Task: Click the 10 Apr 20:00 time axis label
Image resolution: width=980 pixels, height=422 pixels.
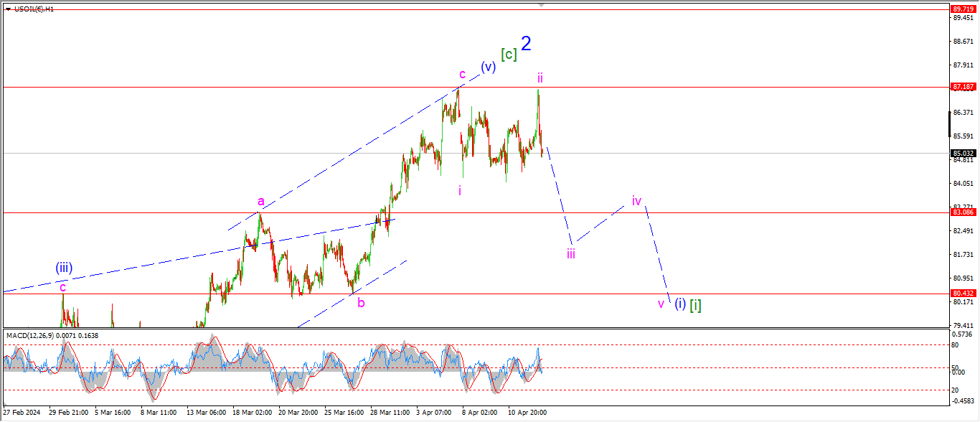Action: [528, 413]
